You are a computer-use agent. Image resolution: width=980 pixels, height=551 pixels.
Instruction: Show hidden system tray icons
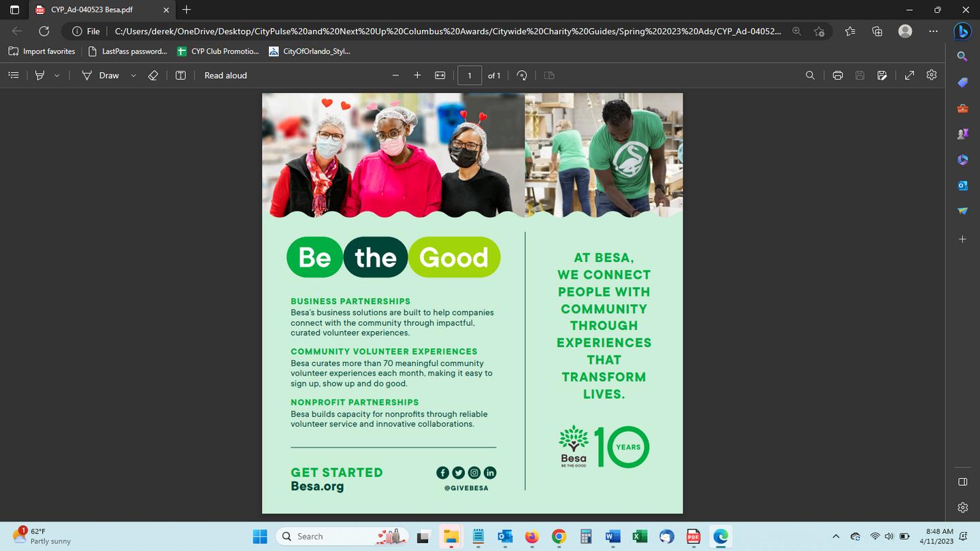tap(836, 537)
